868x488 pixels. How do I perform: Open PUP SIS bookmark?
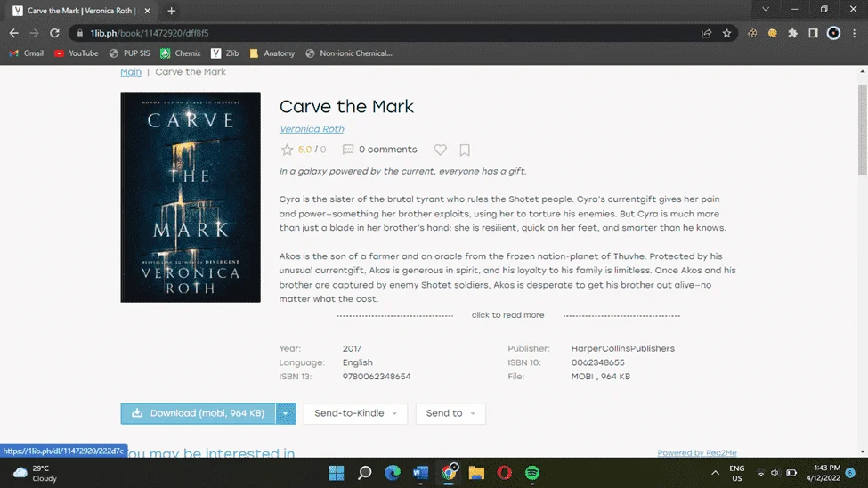[x=130, y=53]
